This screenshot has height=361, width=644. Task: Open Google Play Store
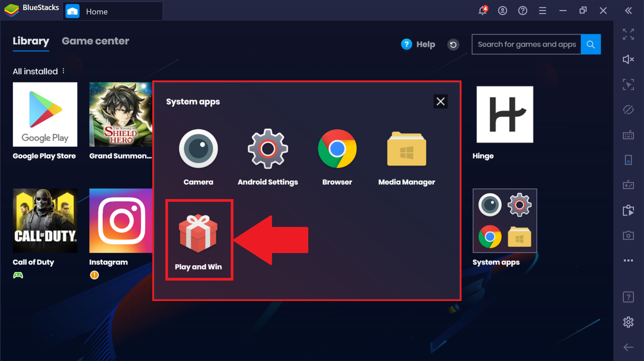(x=45, y=115)
